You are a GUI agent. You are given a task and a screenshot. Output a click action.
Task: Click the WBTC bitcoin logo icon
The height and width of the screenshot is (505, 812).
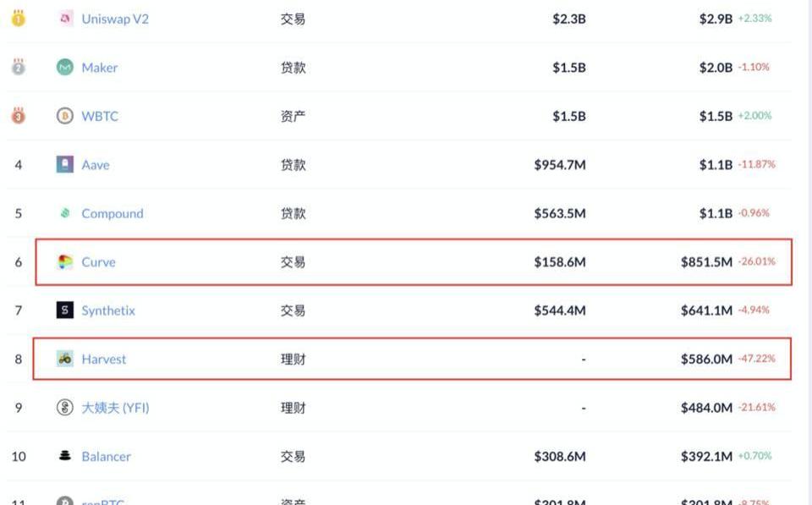point(65,117)
